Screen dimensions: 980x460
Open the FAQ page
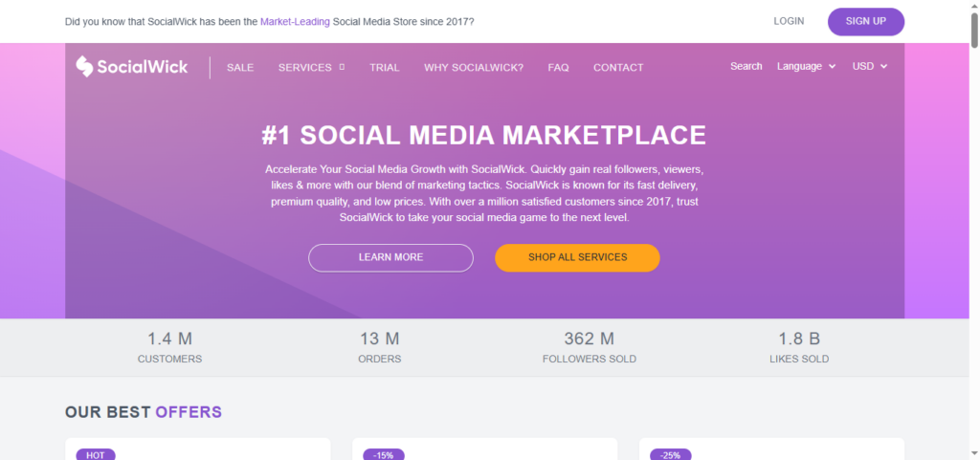[558, 67]
